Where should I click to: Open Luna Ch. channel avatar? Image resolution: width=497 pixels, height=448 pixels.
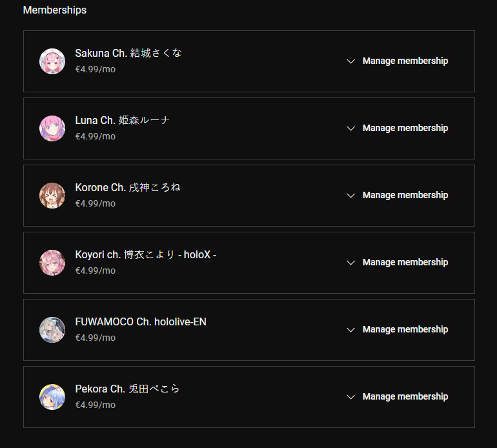coord(52,128)
